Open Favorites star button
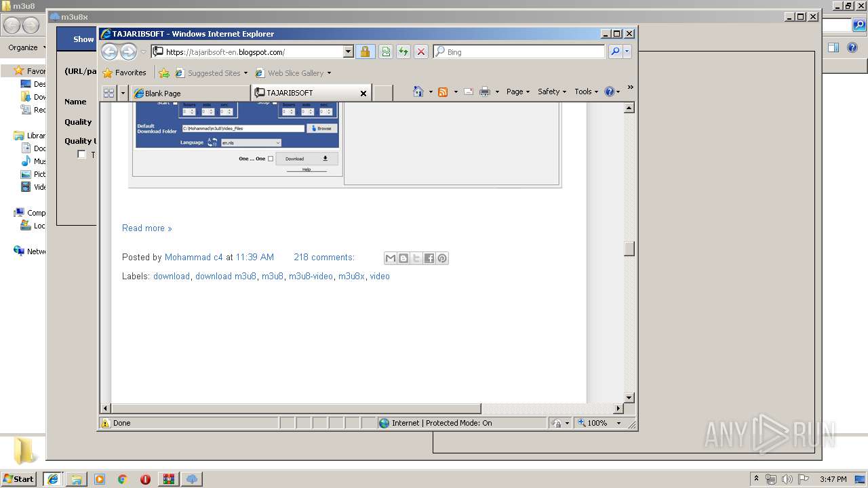The height and width of the screenshot is (488, 868). pos(124,73)
